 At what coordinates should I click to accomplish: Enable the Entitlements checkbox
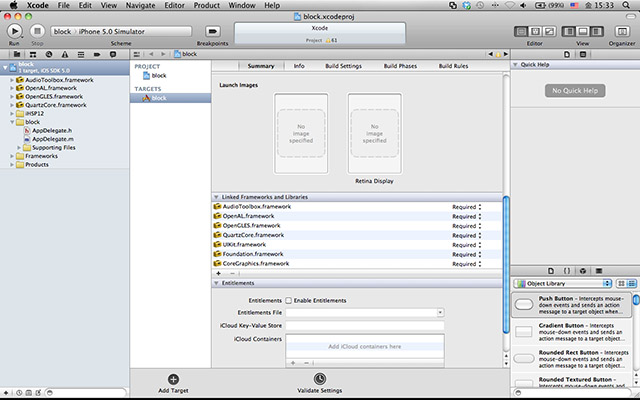(289, 300)
